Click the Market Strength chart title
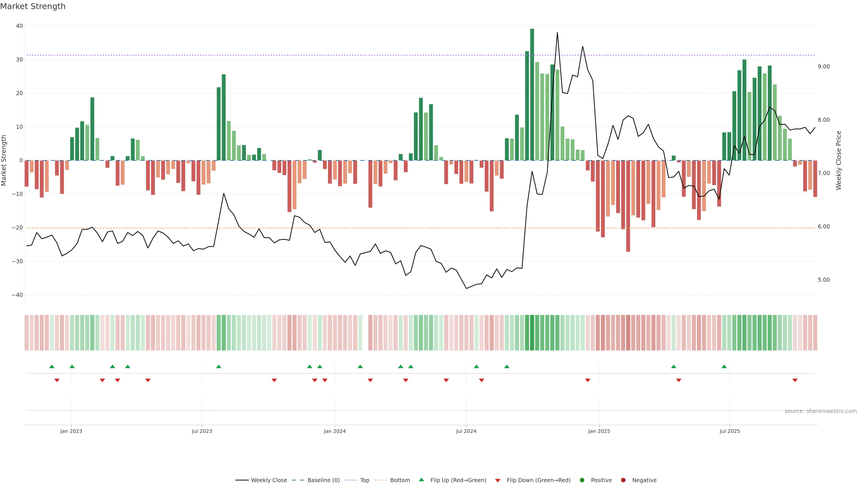 pos(33,6)
